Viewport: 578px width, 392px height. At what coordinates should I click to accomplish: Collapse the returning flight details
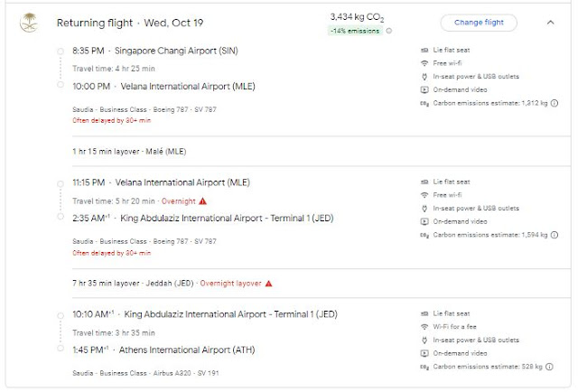click(x=550, y=22)
